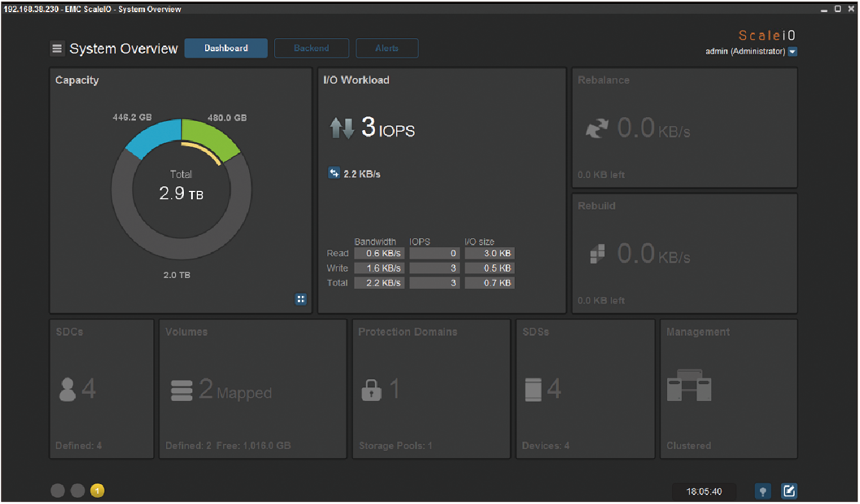
Task: Click the SDSs server icon
Action: coord(534,389)
